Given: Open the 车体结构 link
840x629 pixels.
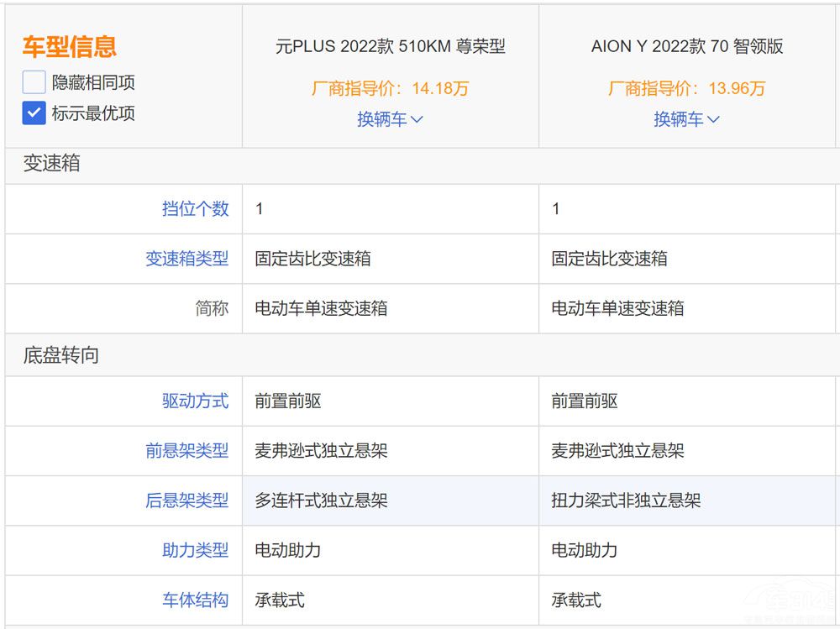Looking at the screenshot, I should 195,600.
